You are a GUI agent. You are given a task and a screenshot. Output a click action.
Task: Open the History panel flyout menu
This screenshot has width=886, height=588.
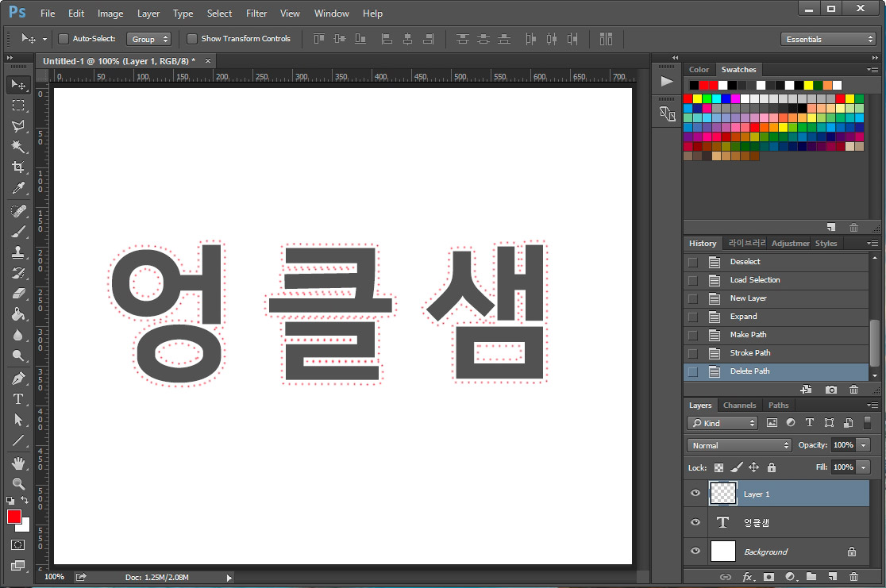[x=873, y=243]
